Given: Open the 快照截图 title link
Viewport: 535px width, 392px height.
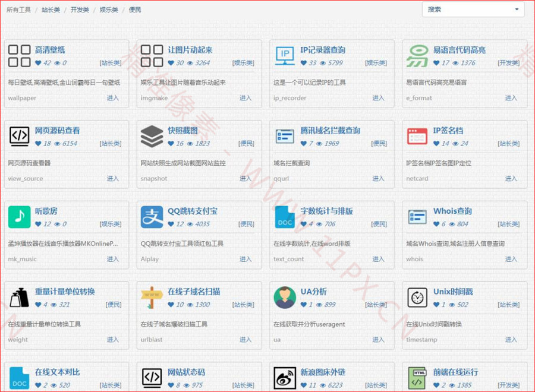Looking at the screenshot, I should (182, 131).
